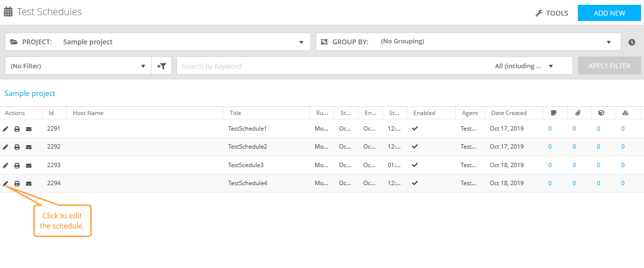Email schedule 2292 via the envelope icon
This screenshot has height=268, width=644.
[x=29, y=147]
